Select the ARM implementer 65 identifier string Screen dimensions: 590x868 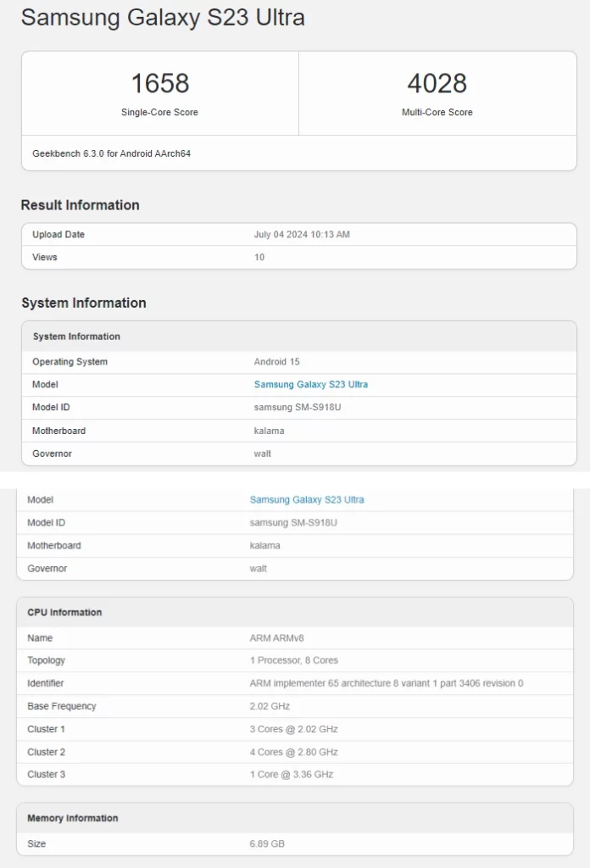(x=387, y=683)
